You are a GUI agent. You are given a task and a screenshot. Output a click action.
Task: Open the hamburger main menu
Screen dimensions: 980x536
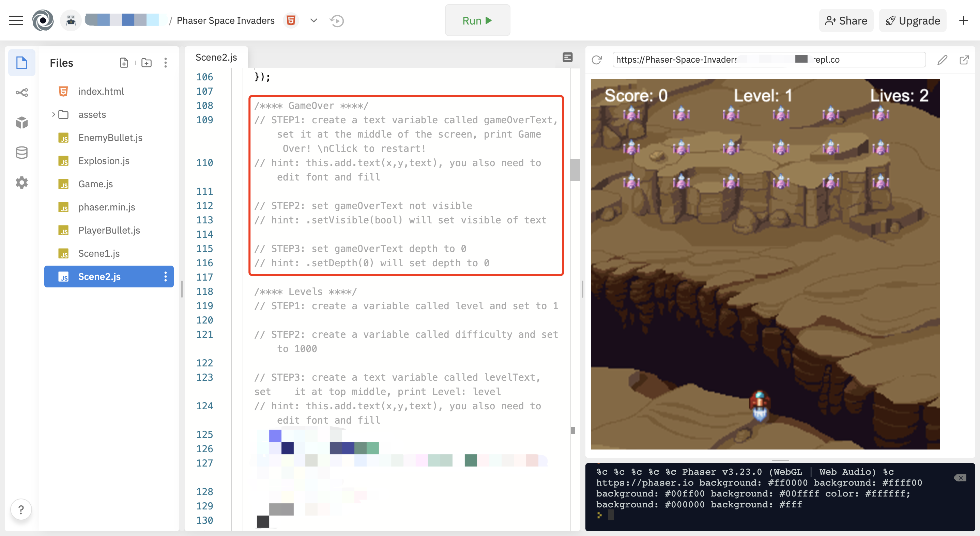[x=16, y=20]
